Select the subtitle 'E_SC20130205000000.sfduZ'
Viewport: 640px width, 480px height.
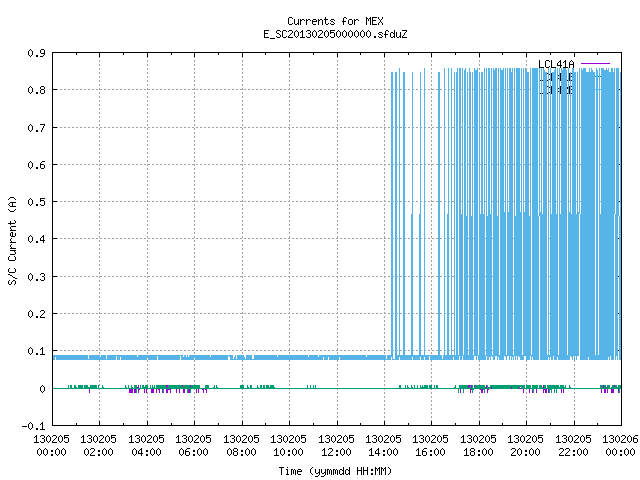(335, 34)
